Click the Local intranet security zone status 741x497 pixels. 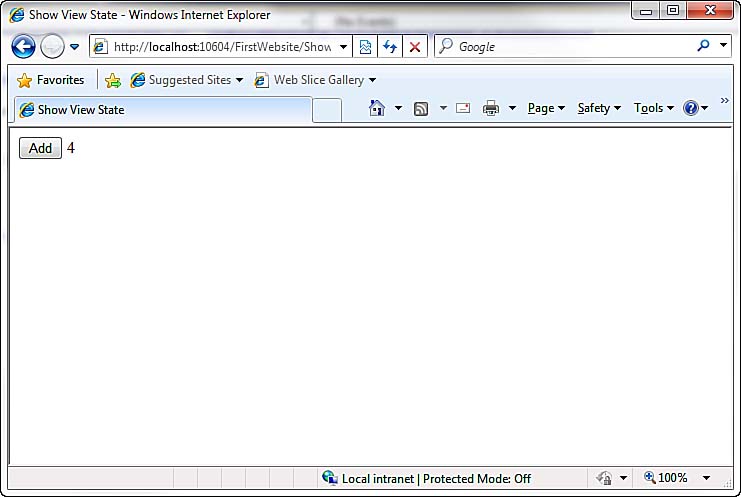pyautogui.click(x=427, y=479)
